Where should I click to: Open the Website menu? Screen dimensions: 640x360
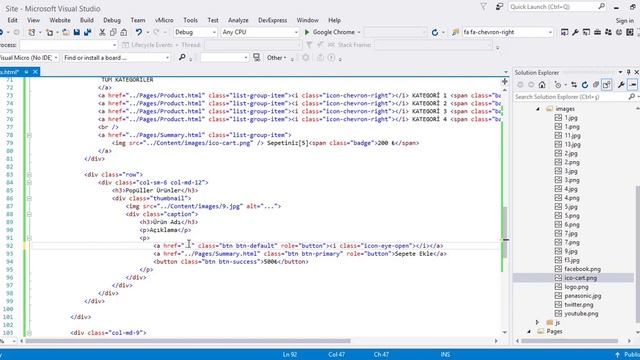(60, 20)
